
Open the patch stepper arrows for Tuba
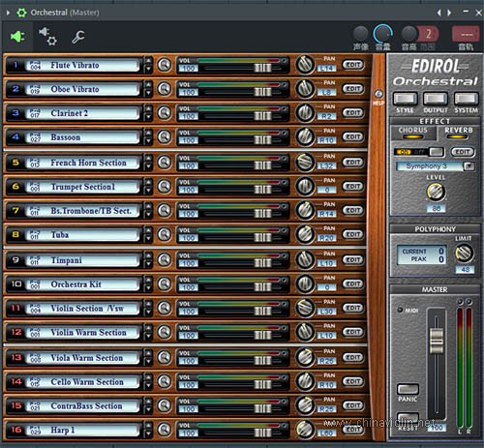(148, 234)
